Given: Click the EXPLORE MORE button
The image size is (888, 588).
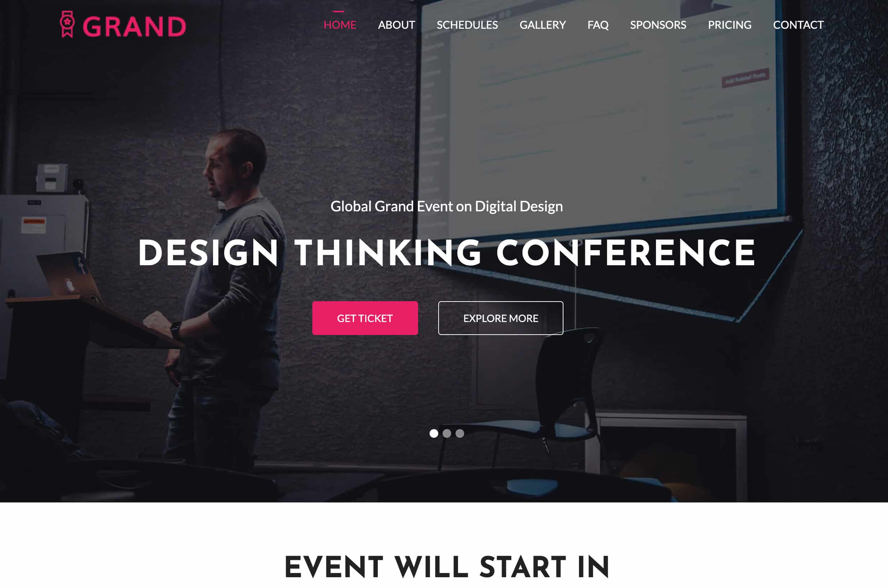Looking at the screenshot, I should coord(500,318).
